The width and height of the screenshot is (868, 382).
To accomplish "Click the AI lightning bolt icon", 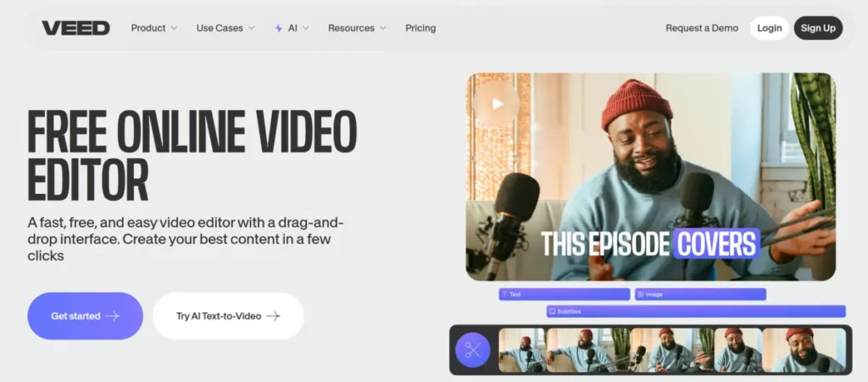I will tap(278, 28).
